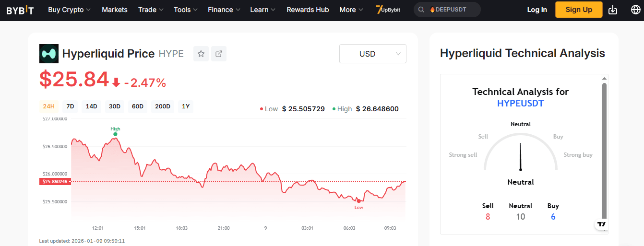Focus the DEEPUSDT search field
The height and width of the screenshot is (246, 644).
(447, 10)
